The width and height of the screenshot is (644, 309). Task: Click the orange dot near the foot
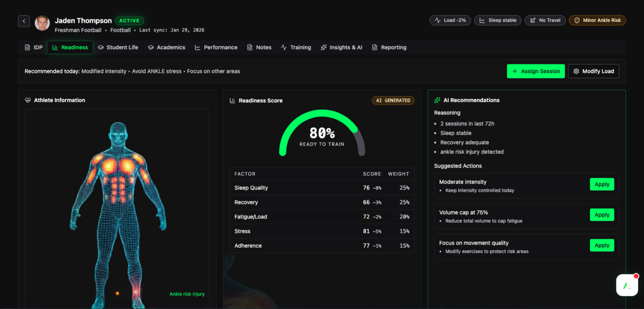117,293
